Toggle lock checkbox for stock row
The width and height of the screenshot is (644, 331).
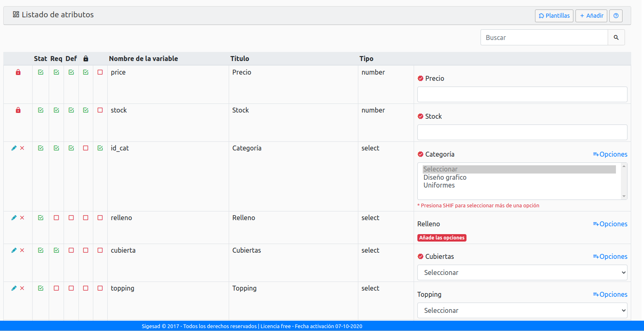click(86, 110)
